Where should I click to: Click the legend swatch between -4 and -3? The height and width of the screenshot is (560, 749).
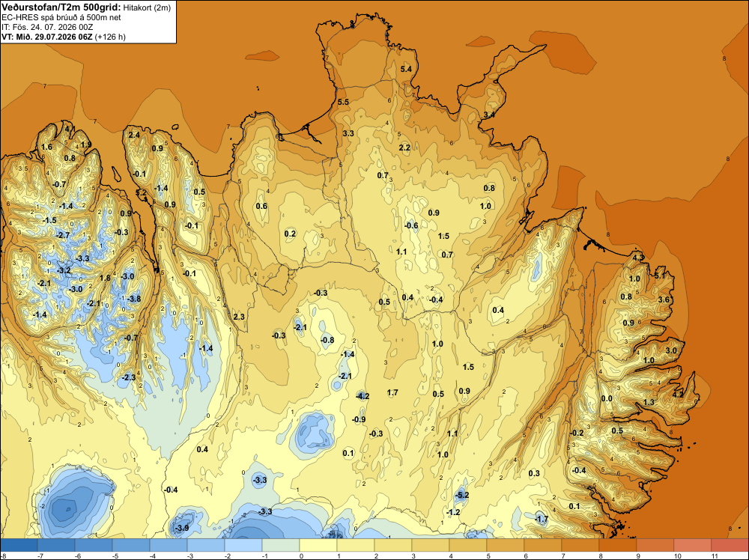tap(169, 545)
